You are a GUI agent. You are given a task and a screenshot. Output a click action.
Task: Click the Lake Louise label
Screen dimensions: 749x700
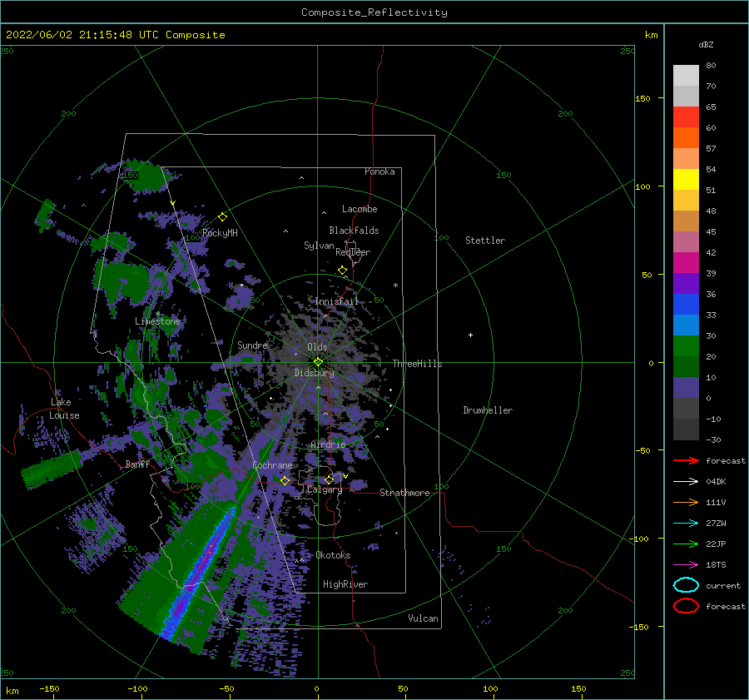click(x=64, y=409)
